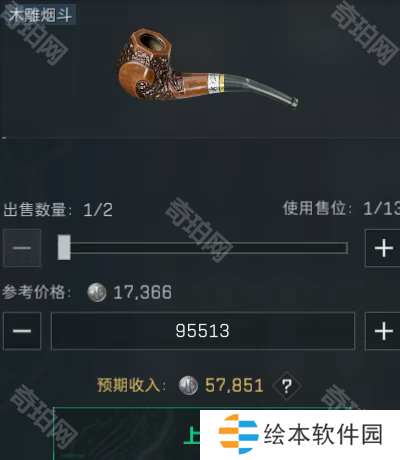
Task: Open the expected income help question mark
Action: (x=287, y=386)
